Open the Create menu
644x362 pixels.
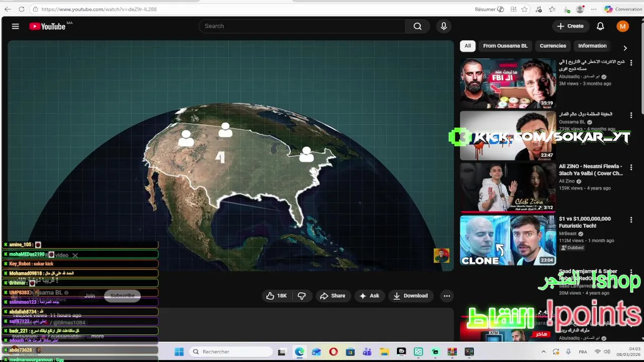pos(571,26)
